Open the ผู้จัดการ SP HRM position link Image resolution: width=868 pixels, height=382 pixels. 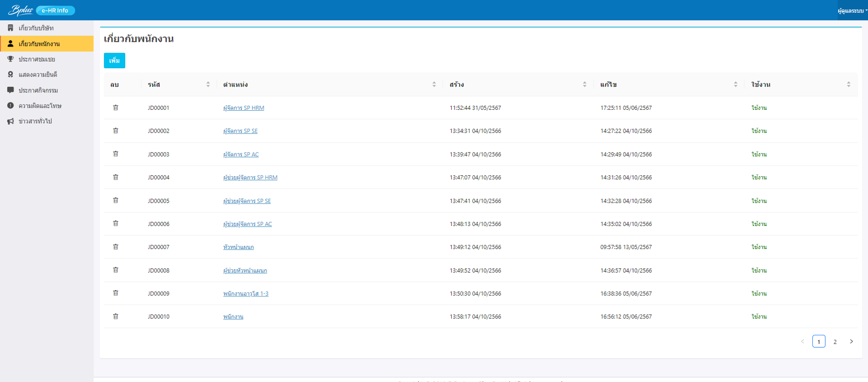click(243, 108)
